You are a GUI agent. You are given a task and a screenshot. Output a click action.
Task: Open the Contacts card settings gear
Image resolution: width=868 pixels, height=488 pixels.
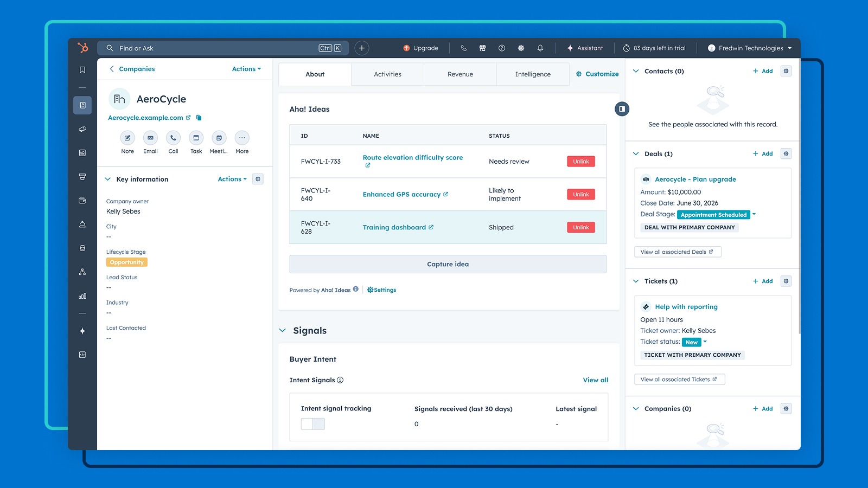click(x=786, y=71)
